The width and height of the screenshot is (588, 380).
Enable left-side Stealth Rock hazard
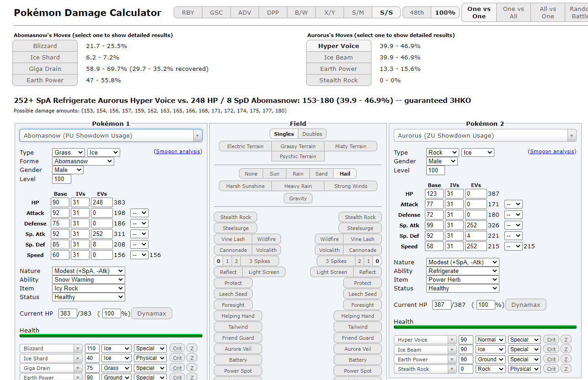(235, 217)
